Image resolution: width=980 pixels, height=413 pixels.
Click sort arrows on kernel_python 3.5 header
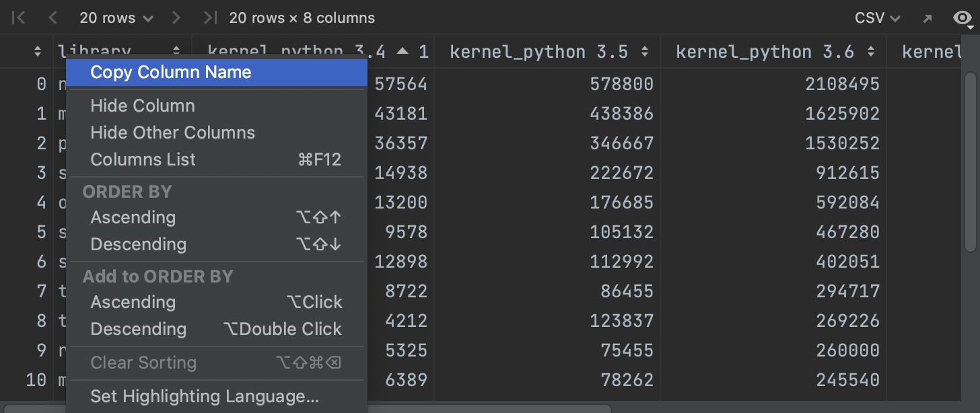(645, 52)
